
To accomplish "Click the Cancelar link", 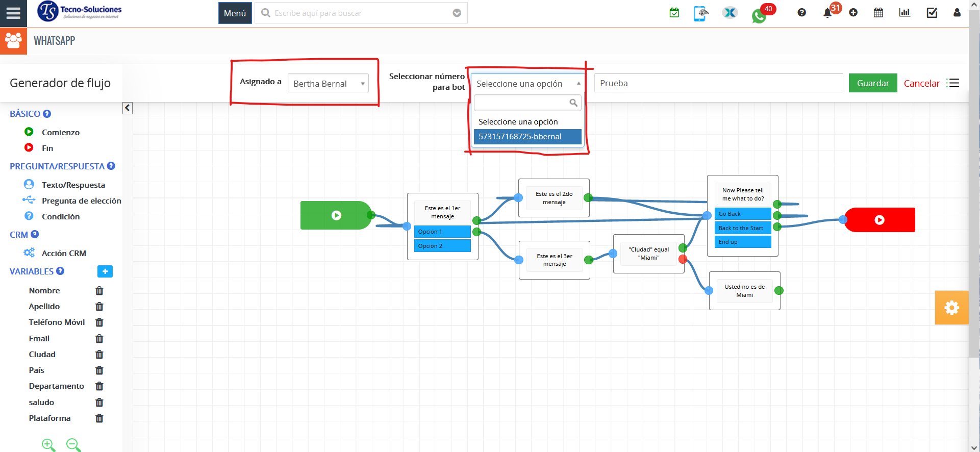I will [921, 84].
